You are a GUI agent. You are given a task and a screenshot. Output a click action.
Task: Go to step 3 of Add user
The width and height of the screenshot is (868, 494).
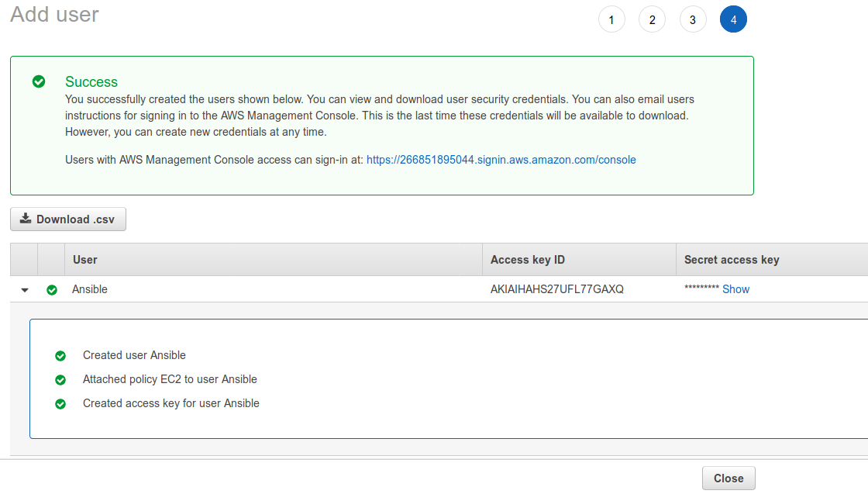(x=692, y=20)
